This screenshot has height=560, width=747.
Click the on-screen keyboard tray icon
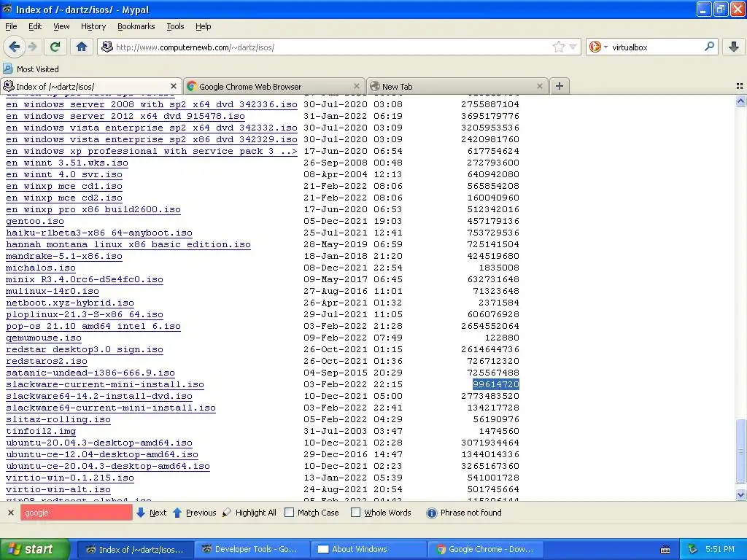click(665, 550)
